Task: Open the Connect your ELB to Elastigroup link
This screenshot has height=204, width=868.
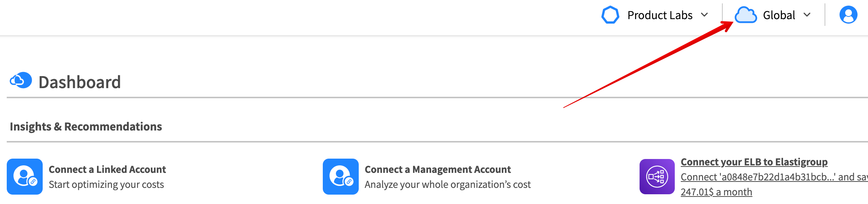Action: coord(754,162)
